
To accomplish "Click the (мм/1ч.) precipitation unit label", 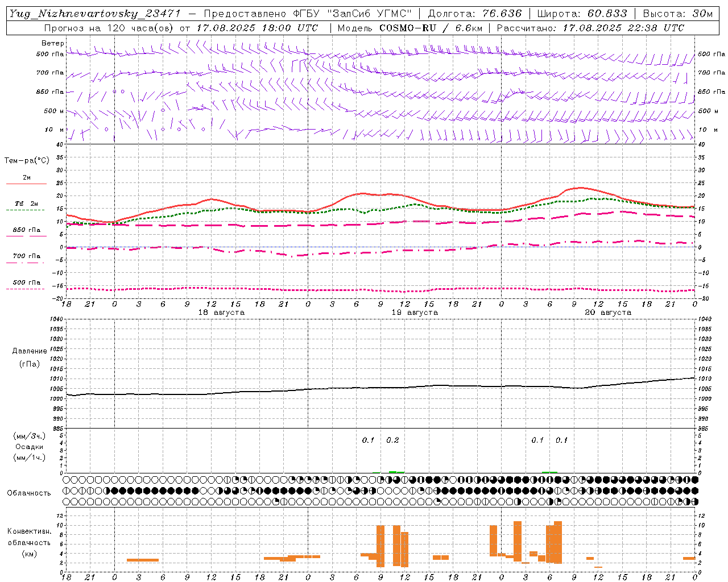I will pos(30,458).
